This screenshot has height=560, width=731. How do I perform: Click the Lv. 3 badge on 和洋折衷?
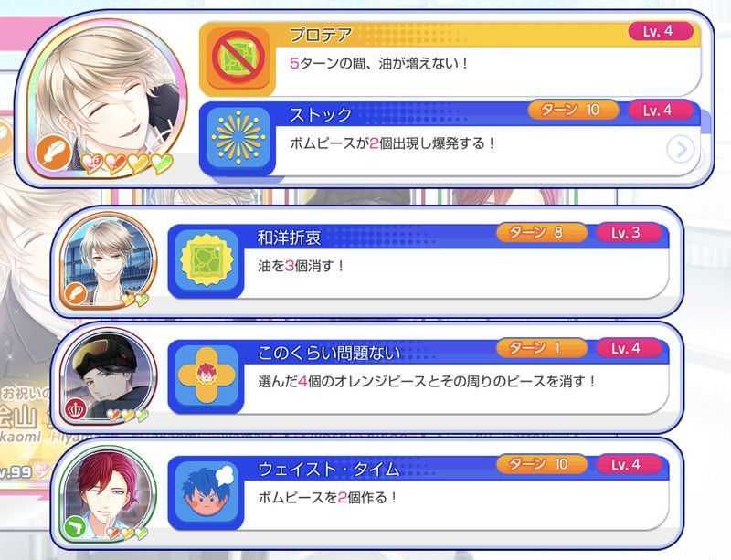[x=629, y=232]
